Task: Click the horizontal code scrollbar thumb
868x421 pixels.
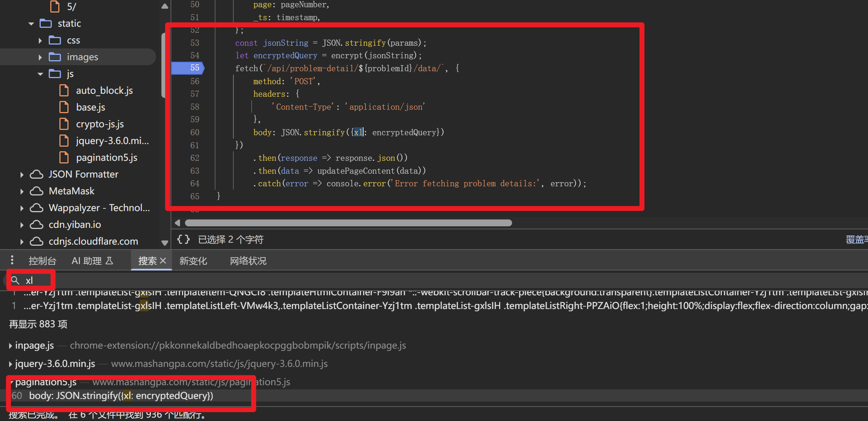Action: click(x=348, y=223)
